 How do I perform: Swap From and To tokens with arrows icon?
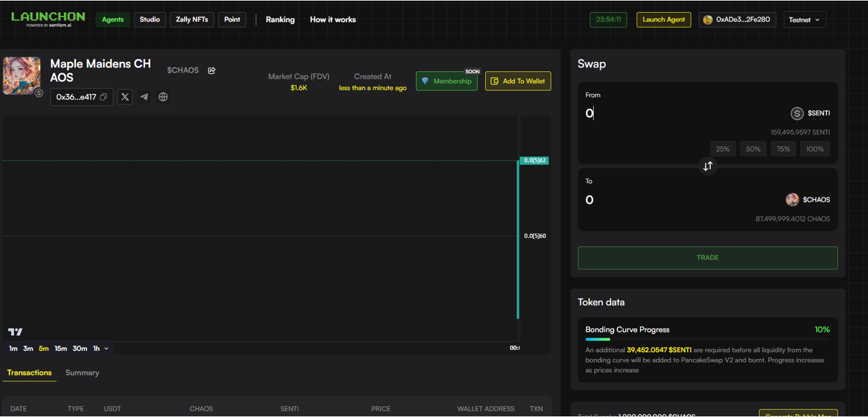tap(708, 166)
